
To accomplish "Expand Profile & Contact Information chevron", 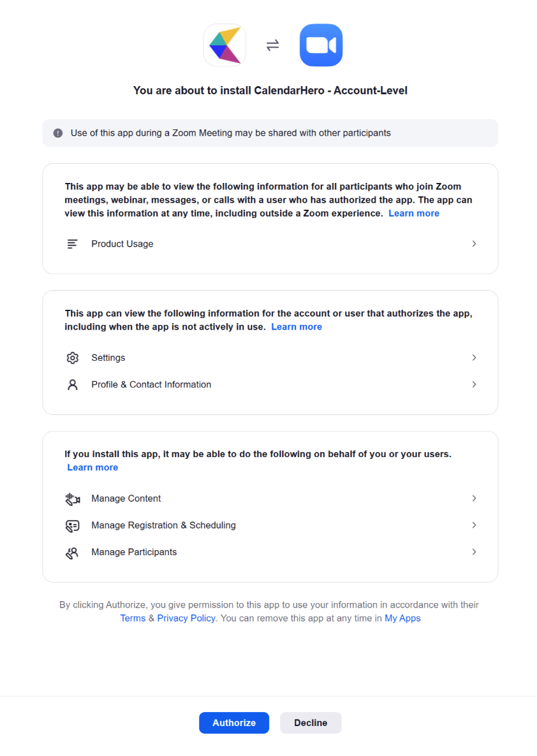I will (474, 384).
